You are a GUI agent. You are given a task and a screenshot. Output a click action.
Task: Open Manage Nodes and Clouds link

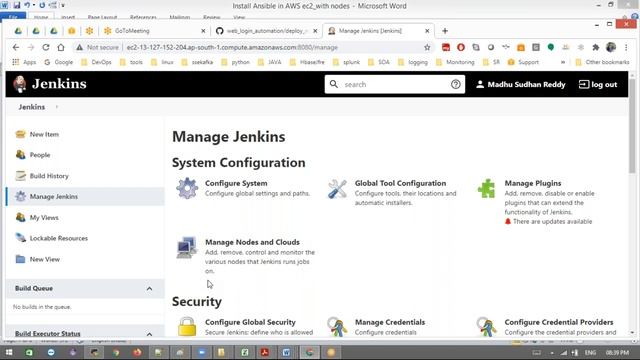pyautogui.click(x=252, y=242)
